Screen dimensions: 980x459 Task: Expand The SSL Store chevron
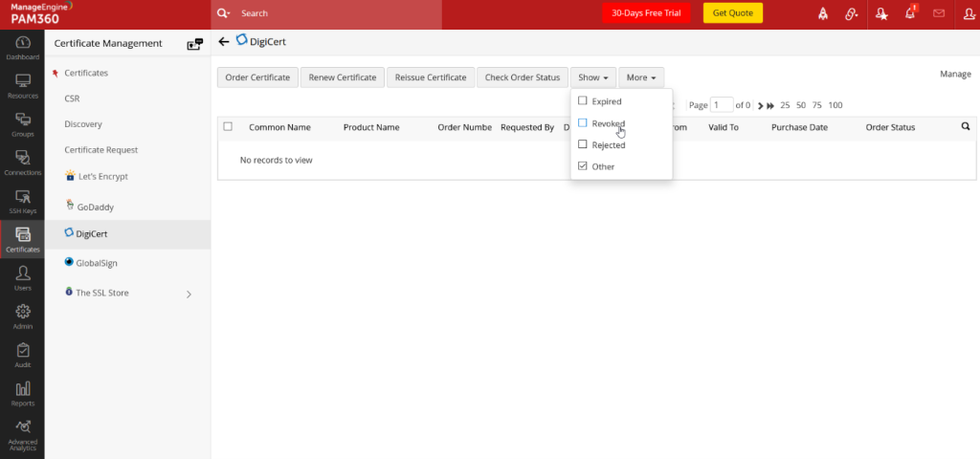(x=189, y=294)
